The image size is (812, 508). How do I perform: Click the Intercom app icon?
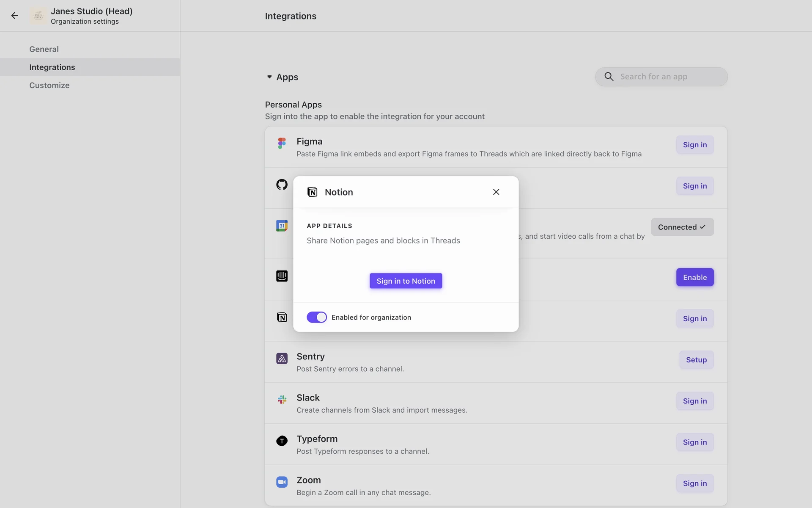point(282,276)
